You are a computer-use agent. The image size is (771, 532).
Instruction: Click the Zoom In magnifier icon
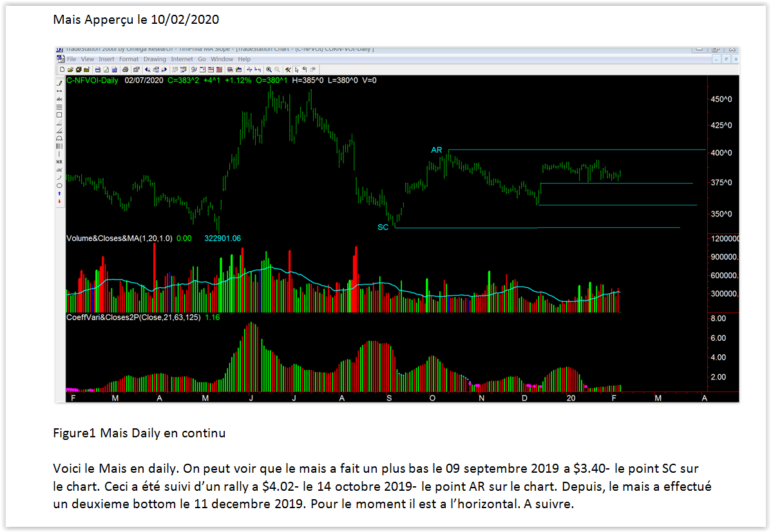(269, 69)
